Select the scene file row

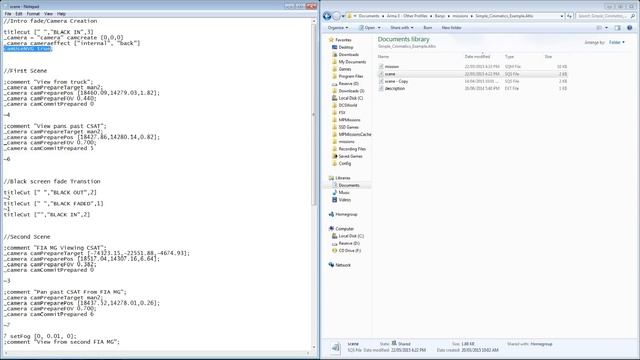coord(472,74)
